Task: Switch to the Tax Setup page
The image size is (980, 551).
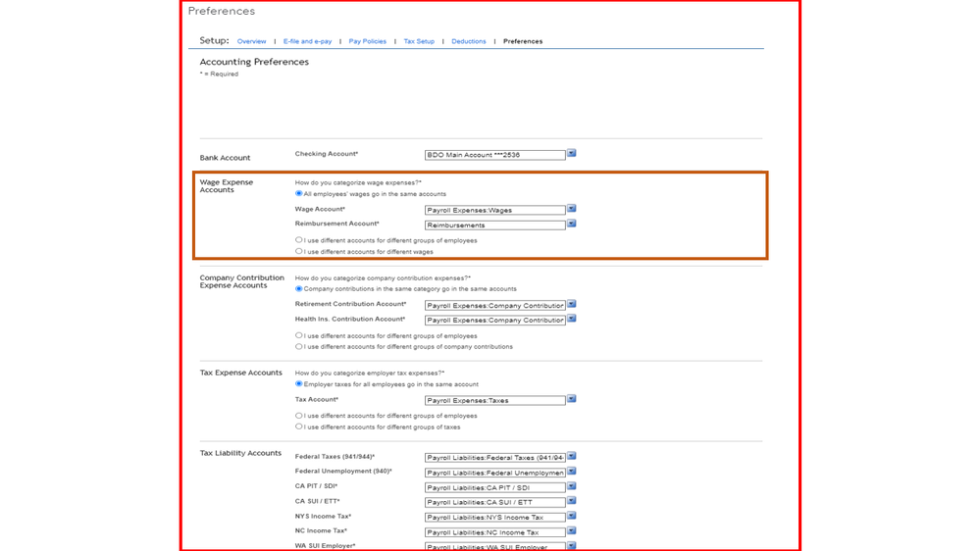Action: click(419, 42)
